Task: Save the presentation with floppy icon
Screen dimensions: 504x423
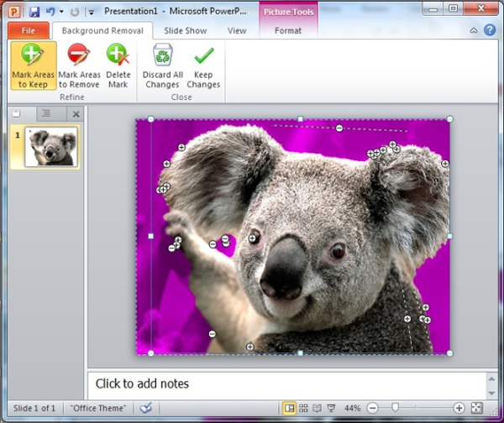Action: [x=34, y=12]
